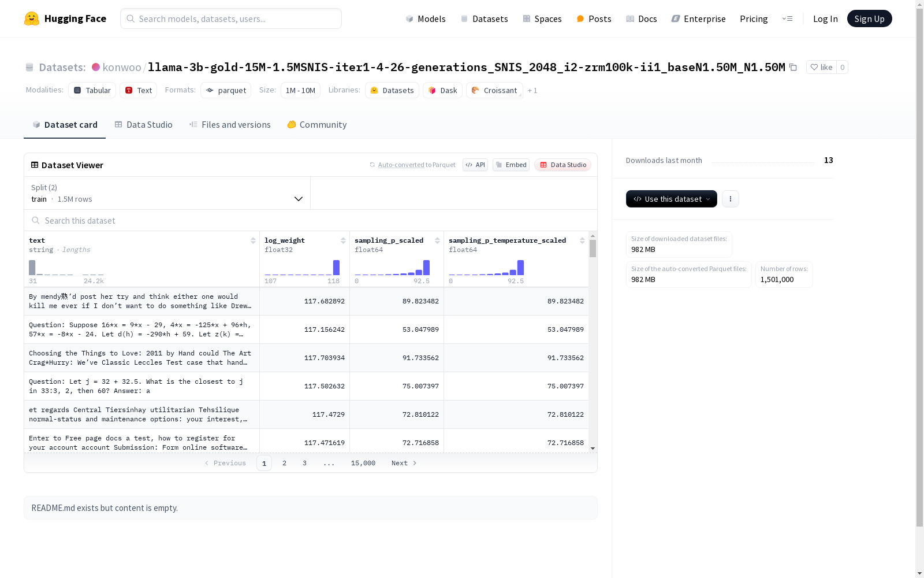Go to page 3 of dataset
This screenshot has width=924, height=578.
tap(304, 463)
